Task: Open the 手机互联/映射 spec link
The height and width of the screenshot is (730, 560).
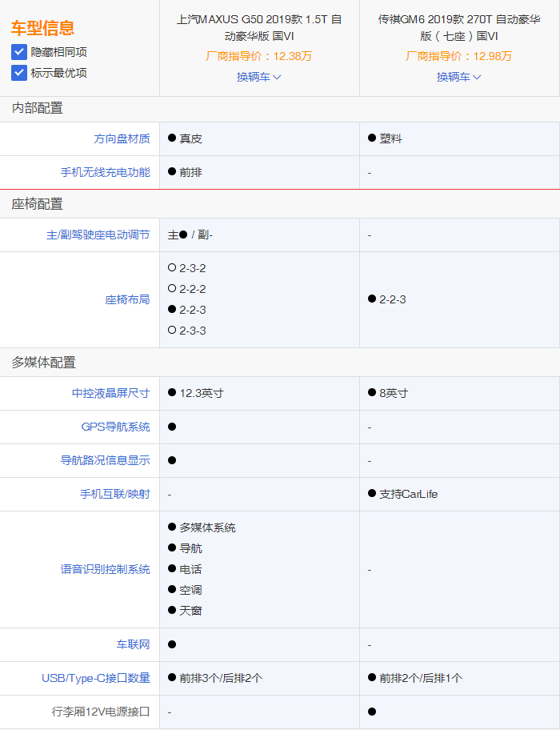Action: tap(115, 494)
